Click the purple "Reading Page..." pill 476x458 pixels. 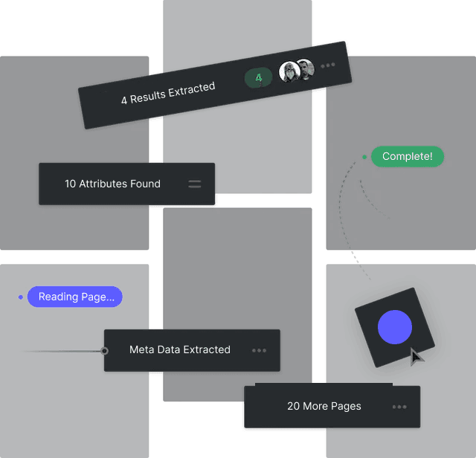75,297
